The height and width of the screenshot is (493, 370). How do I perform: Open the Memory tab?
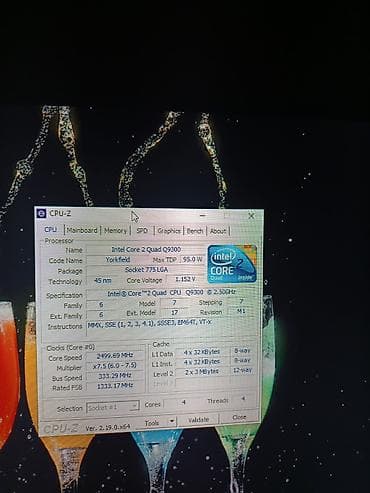[115, 230]
